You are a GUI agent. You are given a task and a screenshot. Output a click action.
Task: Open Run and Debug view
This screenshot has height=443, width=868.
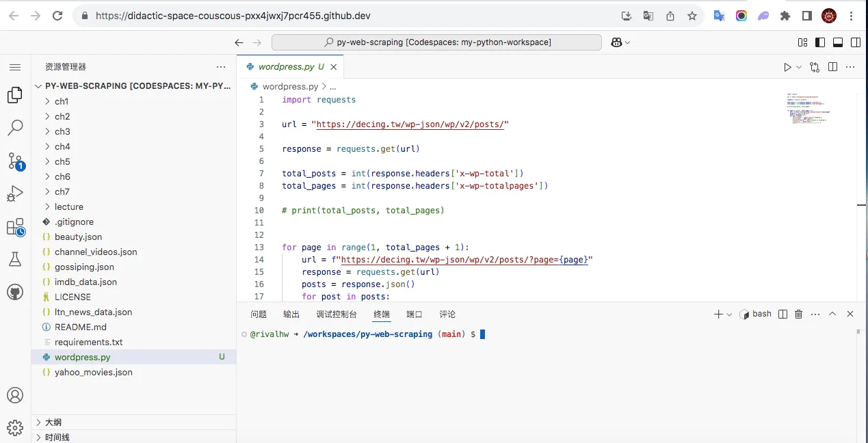pyautogui.click(x=15, y=194)
